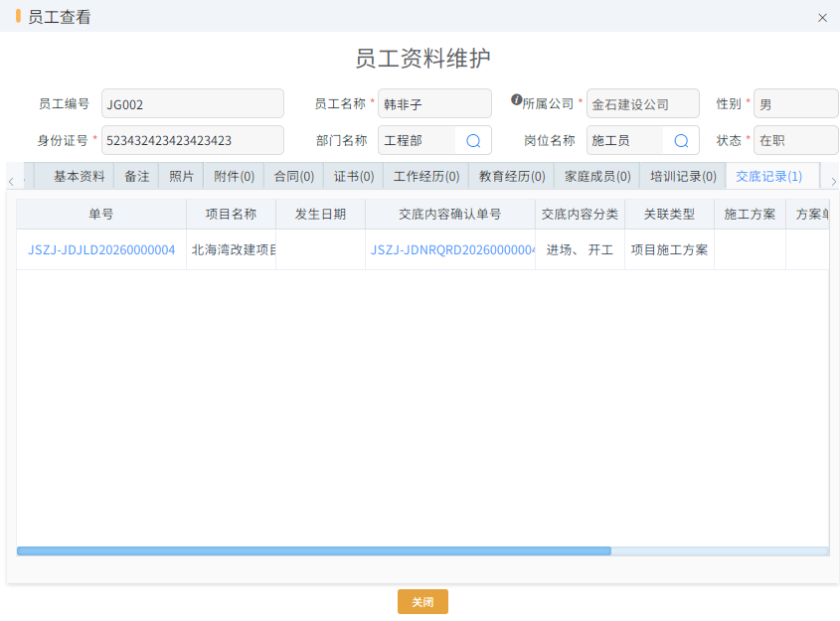This screenshot has width=840, height=621.
Task: Click the 发生日期 column header
Action: tap(320, 215)
